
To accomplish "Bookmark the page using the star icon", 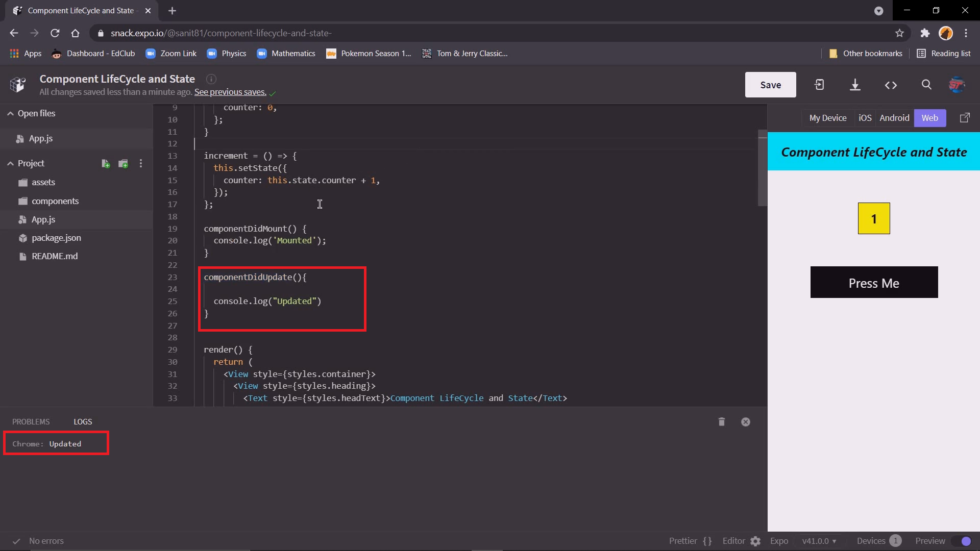I will pos(899,33).
